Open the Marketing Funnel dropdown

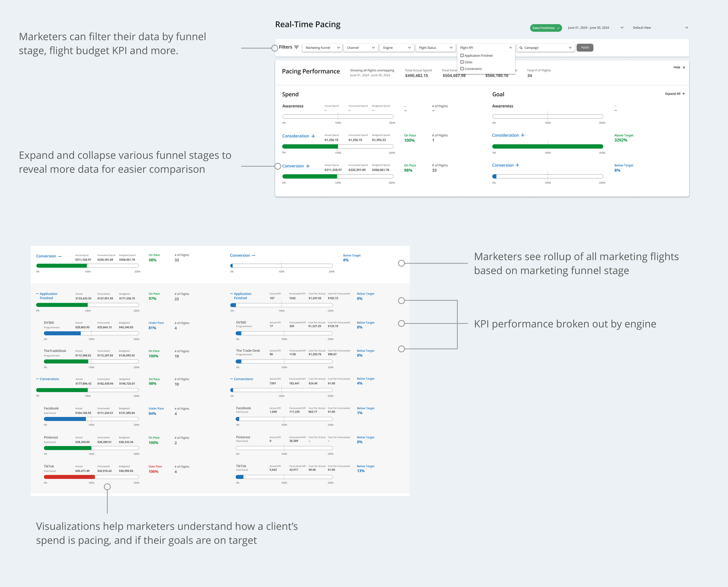click(x=322, y=48)
